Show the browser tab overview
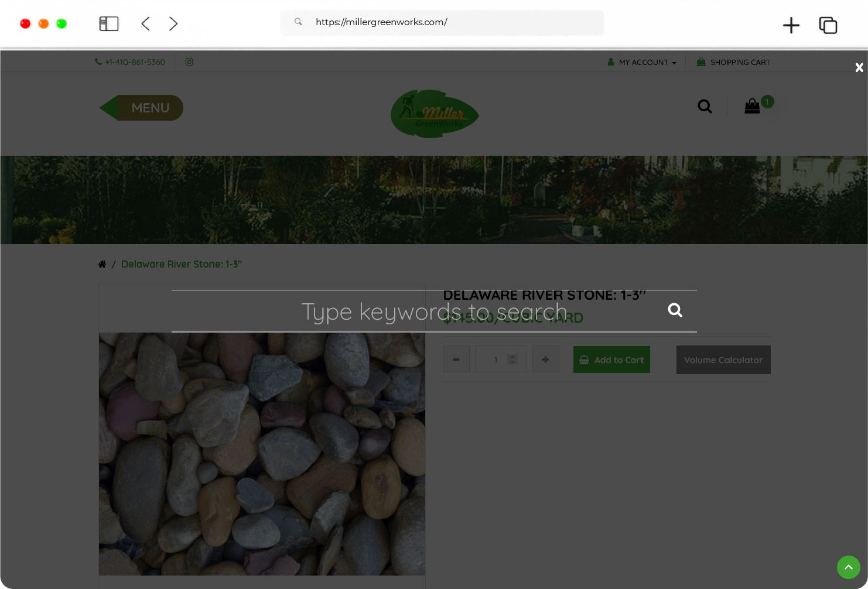This screenshot has width=868, height=589. [x=828, y=25]
